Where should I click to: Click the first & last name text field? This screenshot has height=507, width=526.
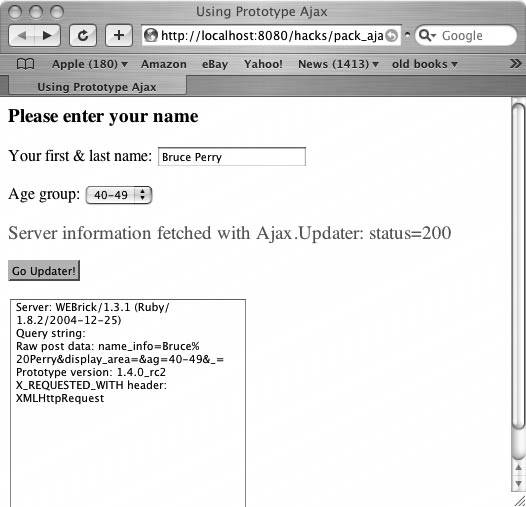(x=232, y=157)
